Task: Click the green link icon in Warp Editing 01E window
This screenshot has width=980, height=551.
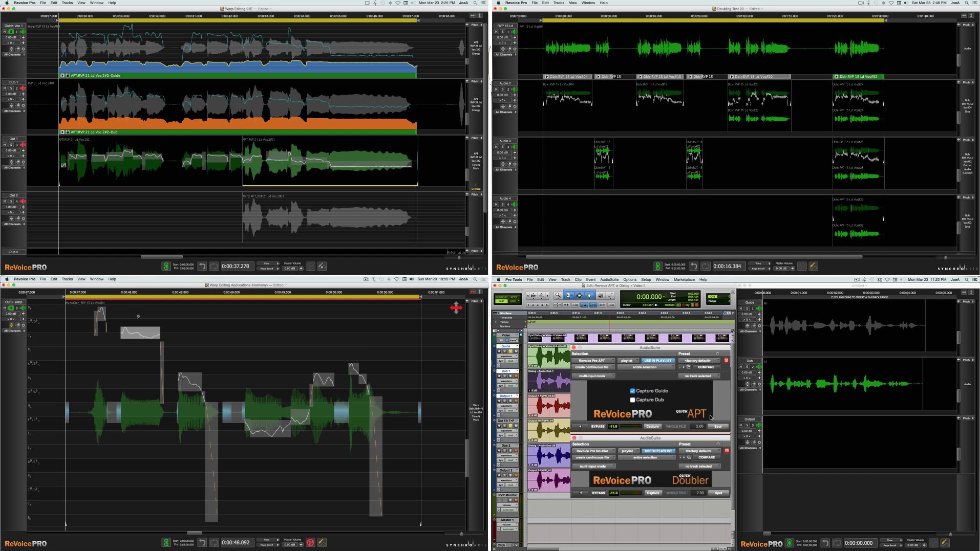Action: pyautogui.click(x=166, y=266)
